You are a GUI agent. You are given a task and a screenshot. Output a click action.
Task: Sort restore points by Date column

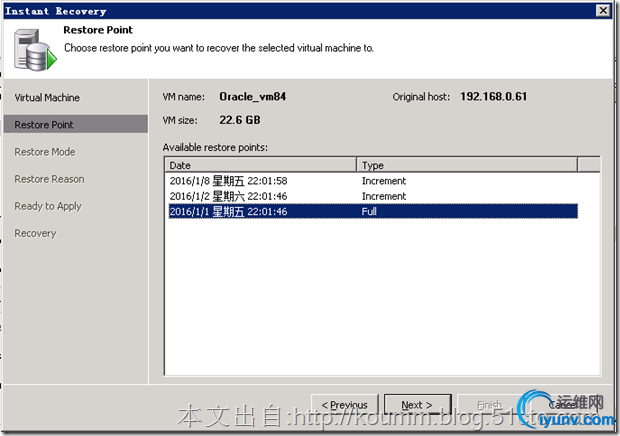(261, 165)
